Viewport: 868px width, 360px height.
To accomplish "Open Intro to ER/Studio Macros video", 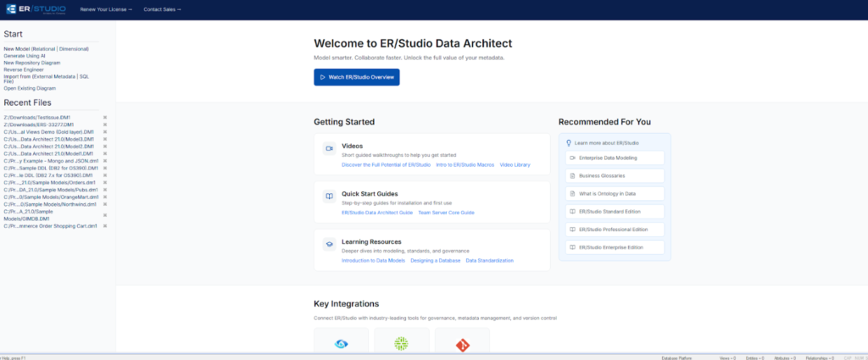I will pos(465,165).
